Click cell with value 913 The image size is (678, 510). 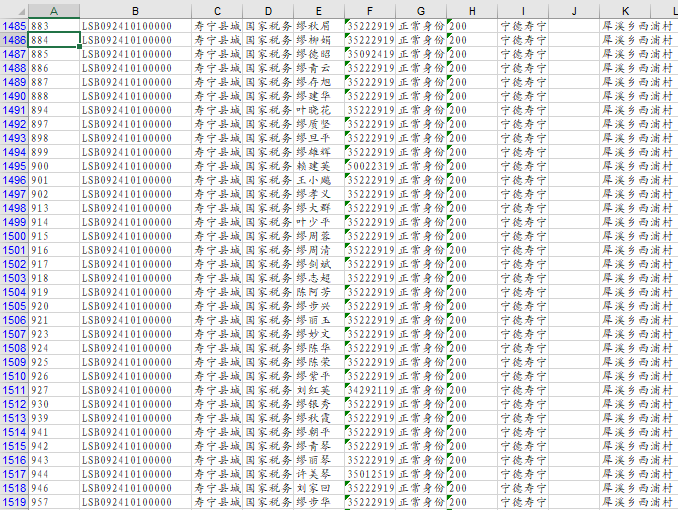(54, 208)
